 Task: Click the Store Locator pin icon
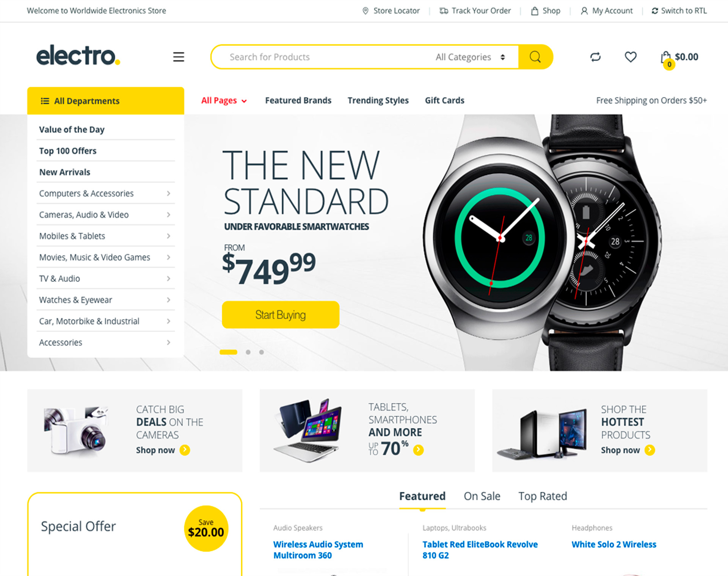pos(366,11)
